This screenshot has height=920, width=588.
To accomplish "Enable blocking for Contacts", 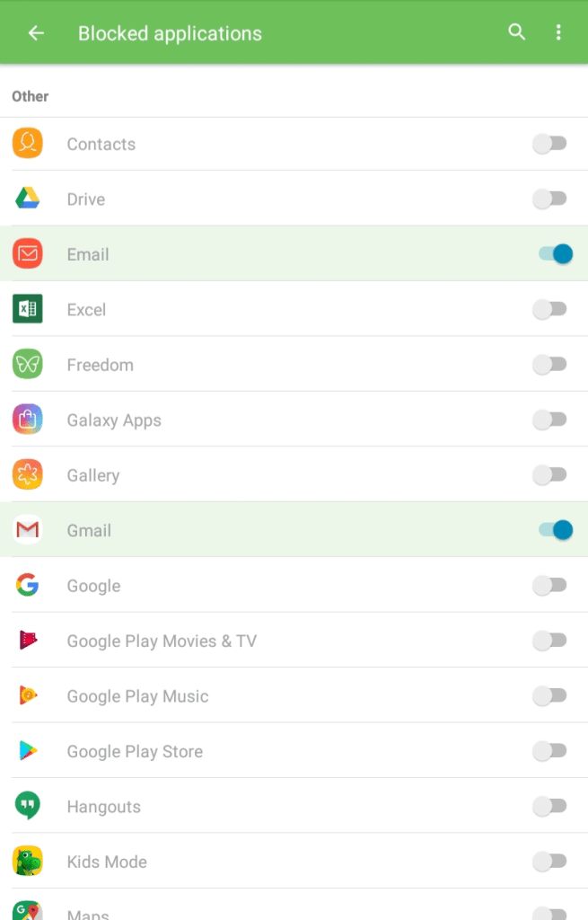I will coord(550,144).
